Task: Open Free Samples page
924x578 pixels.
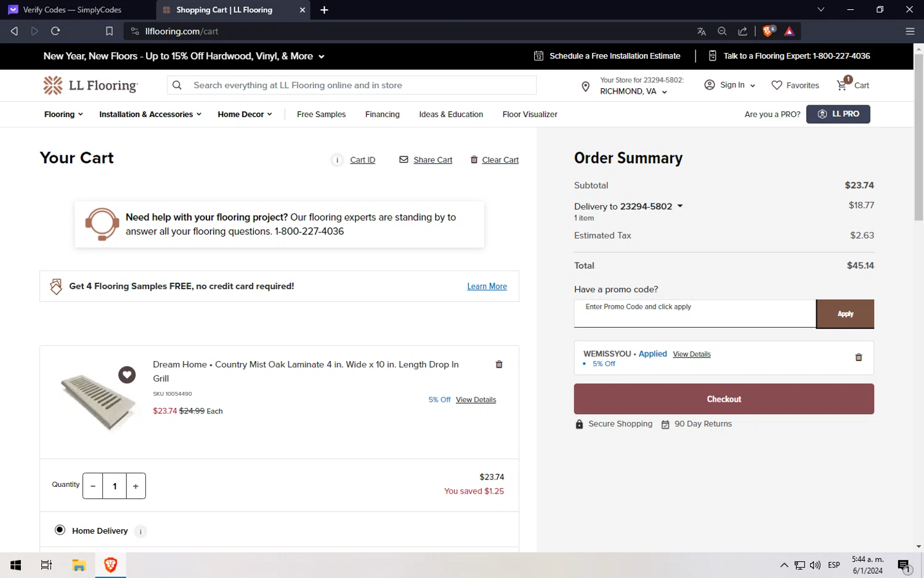Action: [321, 115]
